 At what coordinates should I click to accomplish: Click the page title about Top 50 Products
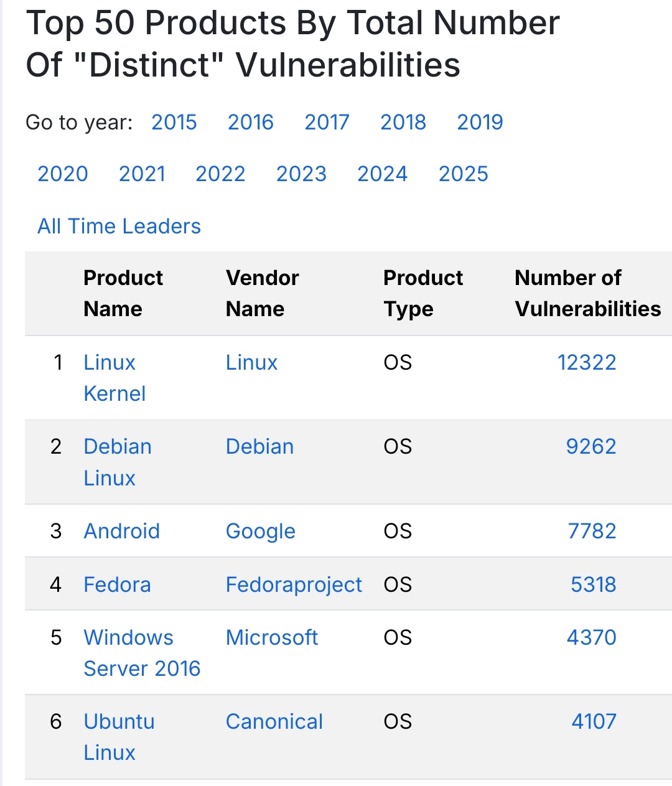pyautogui.click(x=292, y=44)
